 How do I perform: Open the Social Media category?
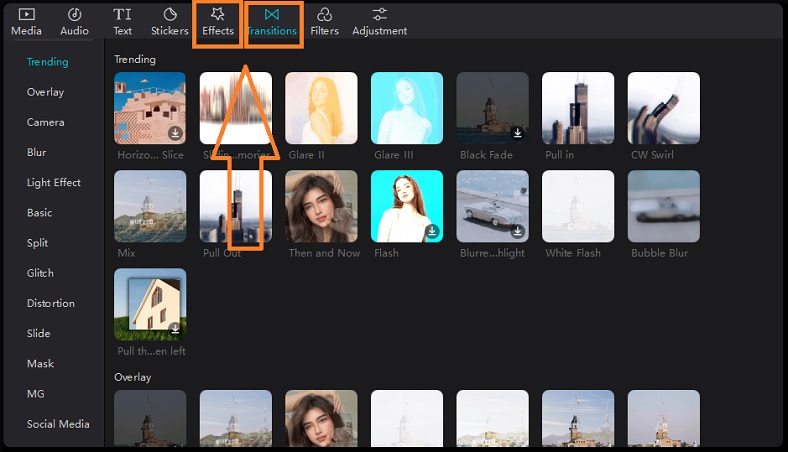[x=58, y=424]
